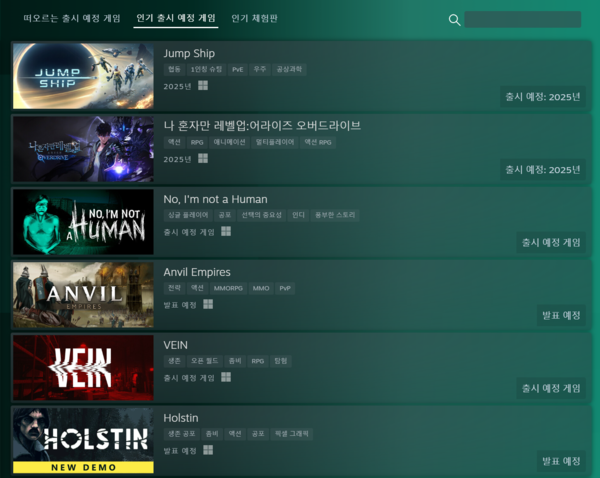Click 공포 tag under Holstin
This screenshot has height=478, width=600.
[x=258, y=434]
